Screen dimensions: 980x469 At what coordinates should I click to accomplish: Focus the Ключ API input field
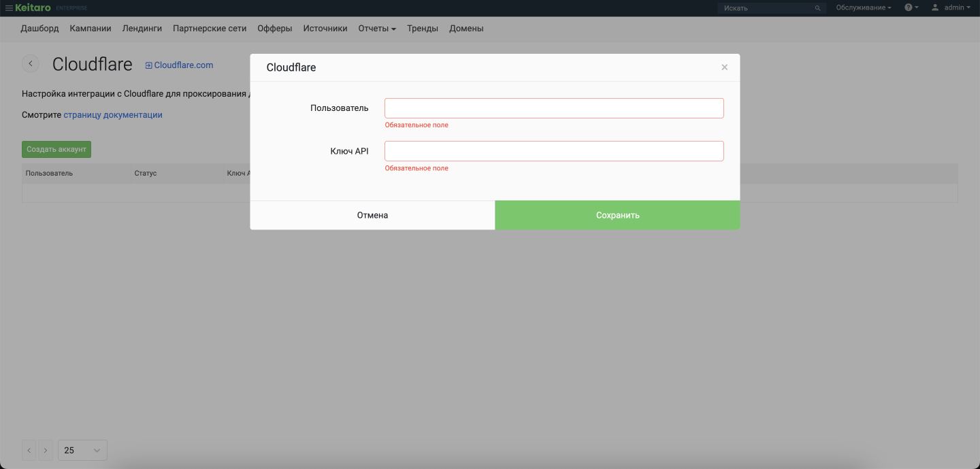[554, 151]
